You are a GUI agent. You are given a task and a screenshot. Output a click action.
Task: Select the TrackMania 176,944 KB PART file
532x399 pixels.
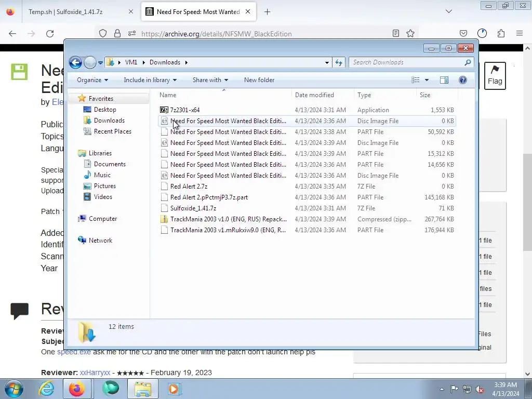(307, 230)
